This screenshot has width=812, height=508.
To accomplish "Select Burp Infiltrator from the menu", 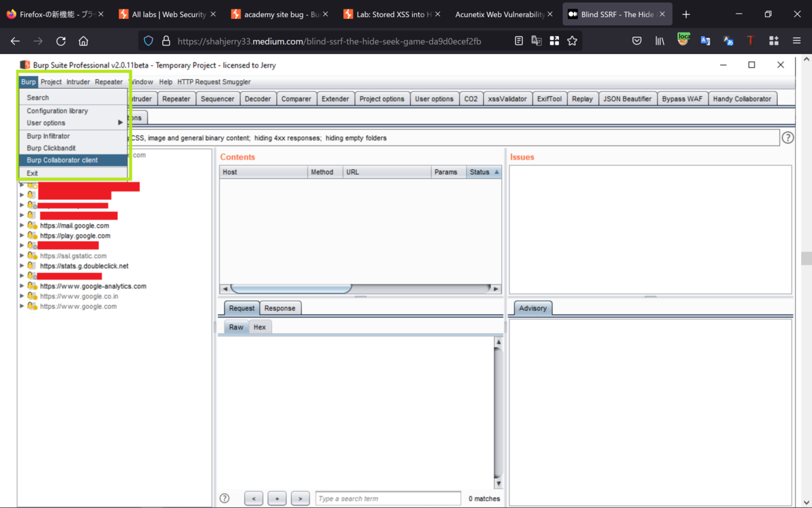I will click(x=73, y=136).
